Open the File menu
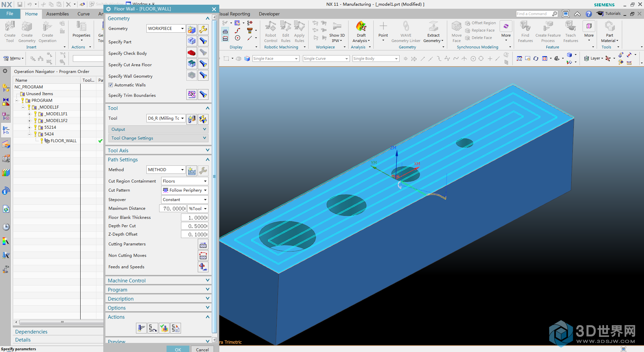 (10, 14)
